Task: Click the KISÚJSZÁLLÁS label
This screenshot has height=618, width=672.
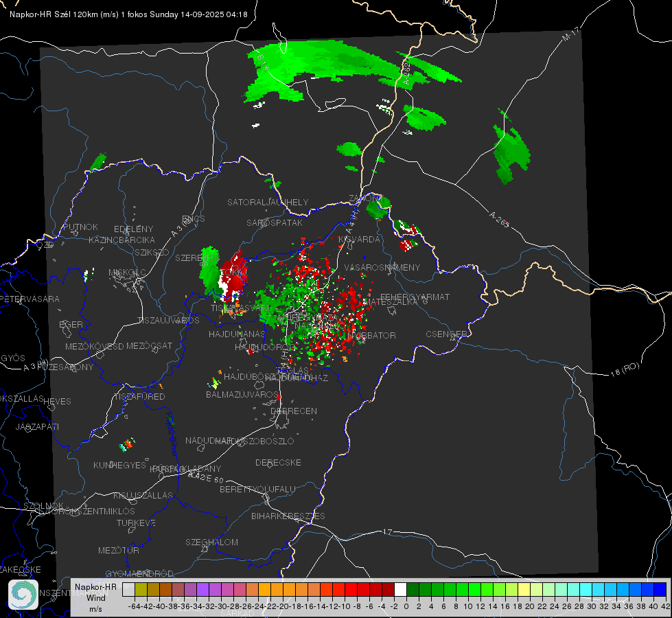Action: (x=143, y=495)
